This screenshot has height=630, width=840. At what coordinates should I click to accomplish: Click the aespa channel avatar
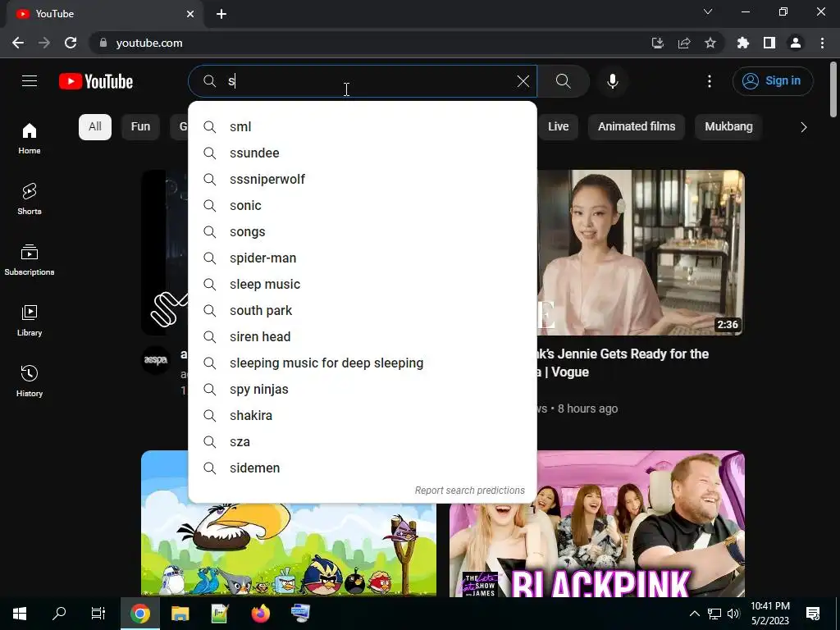tap(156, 360)
